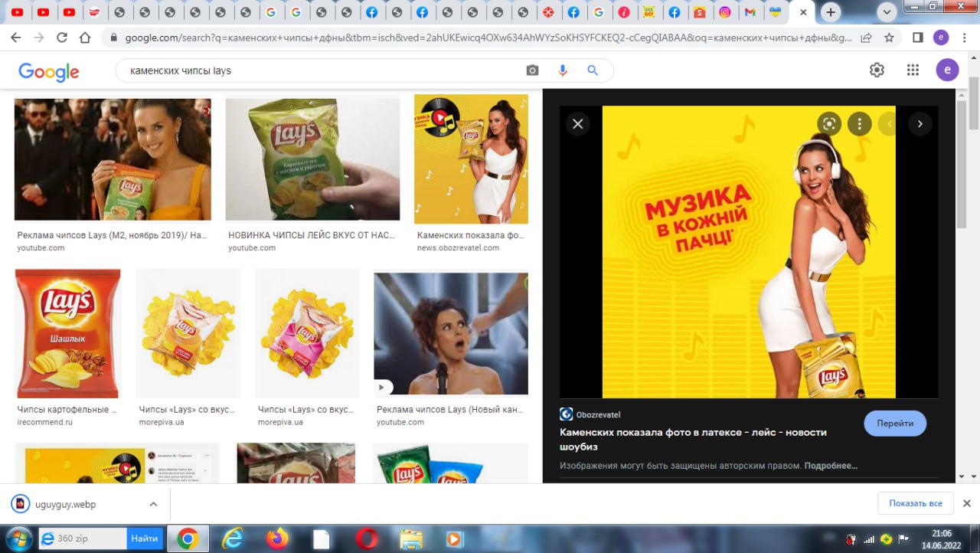Screen dimensions: 980x553
Task: Open the Каменских показала фото в латексе title
Action: [693, 439]
